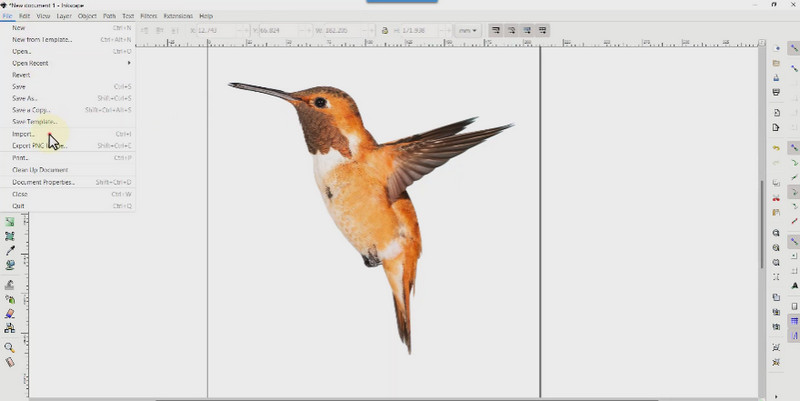800x401 pixels.
Task: Open the Help menu in menu bar
Action: pyautogui.click(x=206, y=16)
